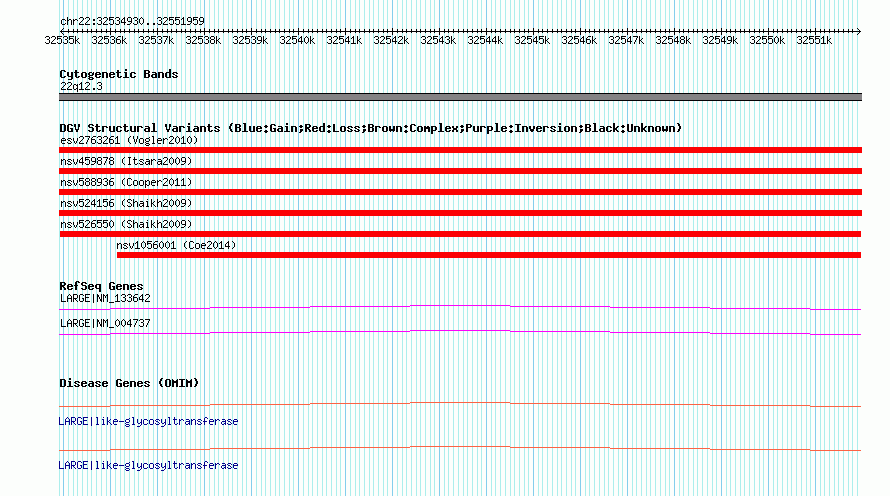The width and height of the screenshot is (890, 496).
Task: Click the 22q12.3 band label
Action: [x=81, y=86]
